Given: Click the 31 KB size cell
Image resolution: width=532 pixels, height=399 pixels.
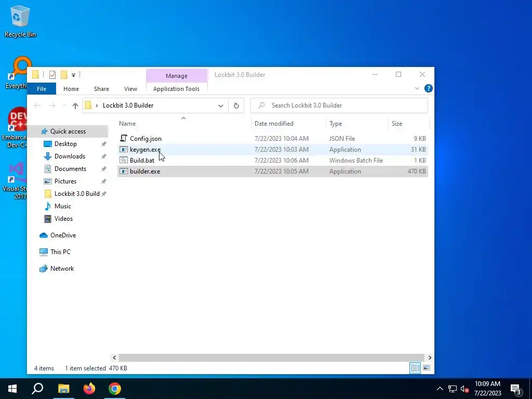Looking at the screenshot, I should [418, 149].
